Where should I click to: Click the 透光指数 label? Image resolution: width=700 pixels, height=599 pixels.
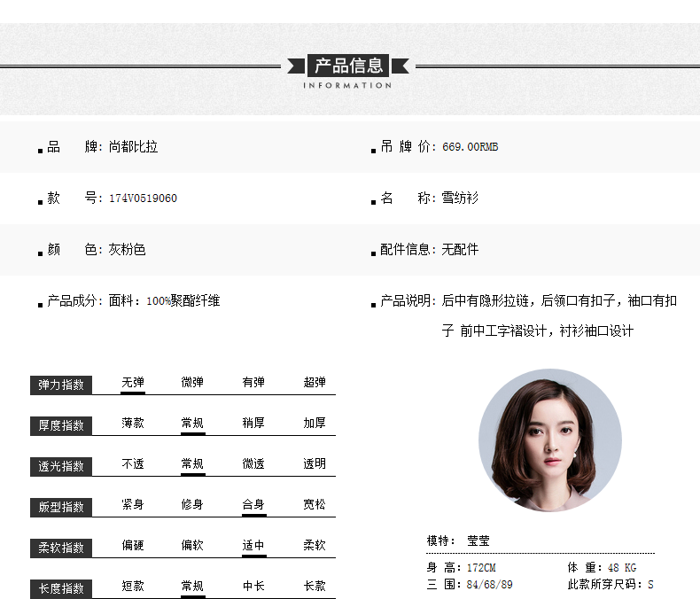[x=61, y=466]
